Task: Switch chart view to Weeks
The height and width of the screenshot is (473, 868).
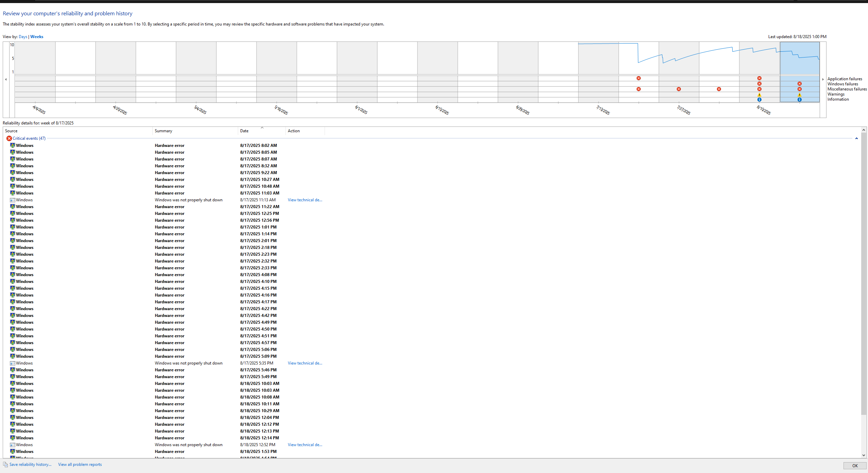Action: [x=37, y=37]
